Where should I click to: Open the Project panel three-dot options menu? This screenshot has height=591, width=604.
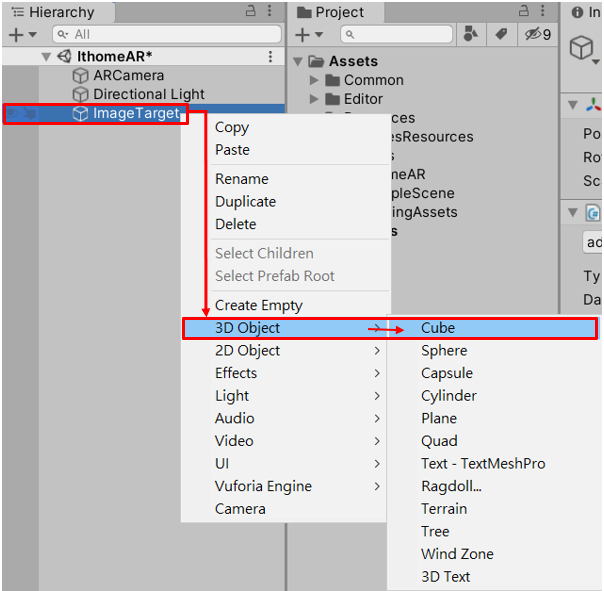(x=542, y=11)
